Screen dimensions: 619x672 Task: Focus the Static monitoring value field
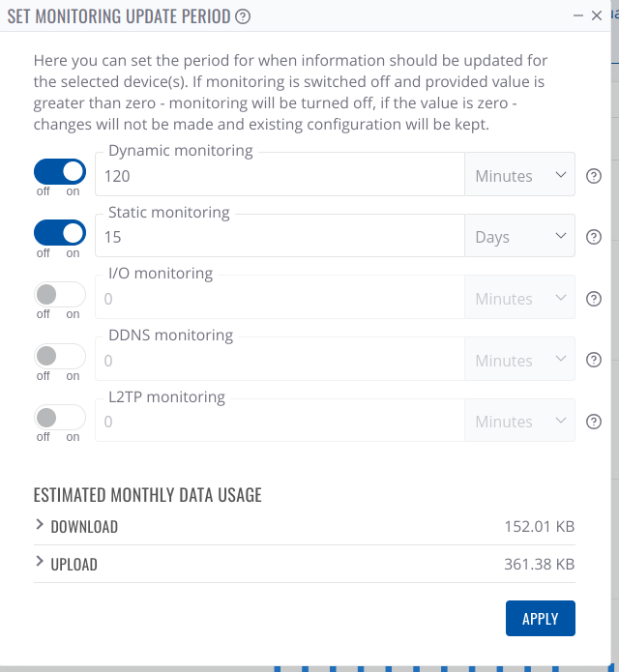pyautogui.click(x=280, y=237)
